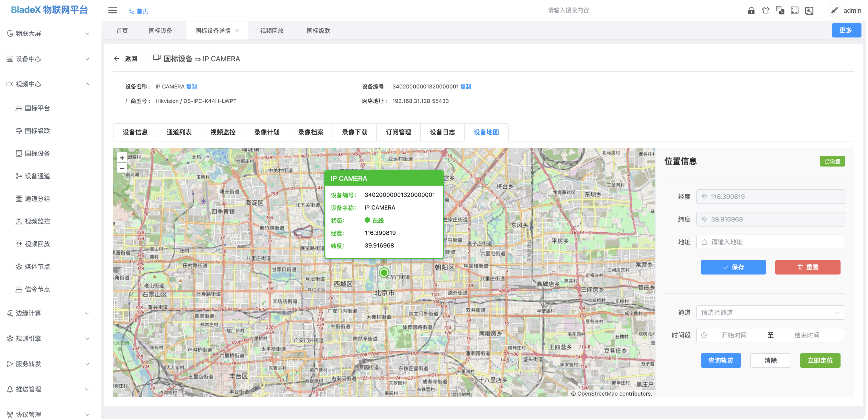Click the top search box 请输入搜索内容
The width and height of the screenshot is (868, 420).
[568, 10]
